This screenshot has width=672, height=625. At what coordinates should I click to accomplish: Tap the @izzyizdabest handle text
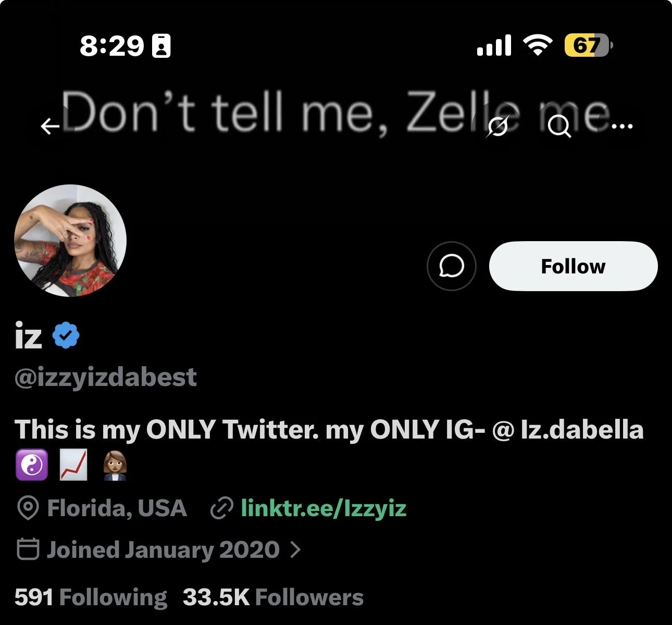(106, 377)
